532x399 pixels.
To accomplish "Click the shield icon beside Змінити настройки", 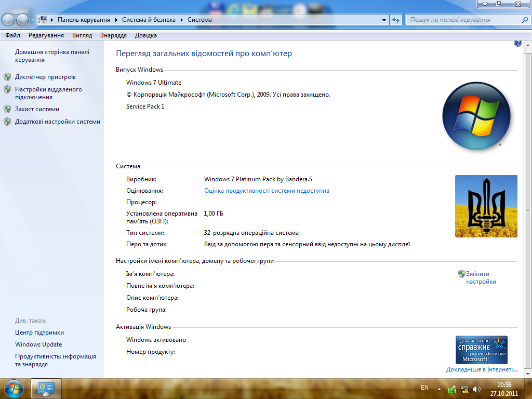I will point(461,274).
